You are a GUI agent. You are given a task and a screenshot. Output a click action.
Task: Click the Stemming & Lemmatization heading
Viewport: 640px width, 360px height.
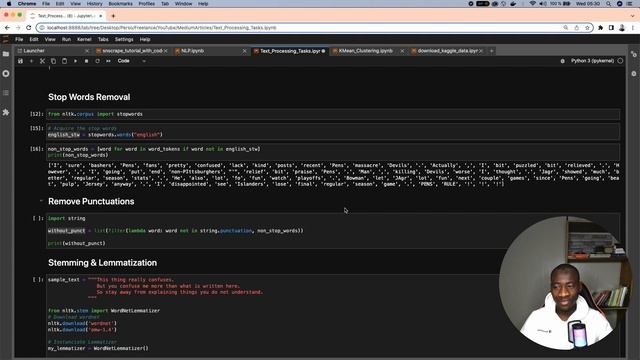click(102, 263)
